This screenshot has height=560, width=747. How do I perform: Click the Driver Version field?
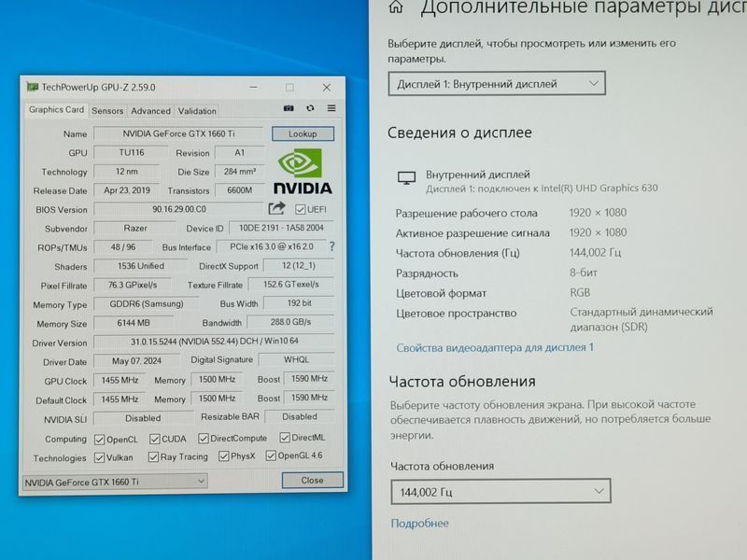click(214, 342)
